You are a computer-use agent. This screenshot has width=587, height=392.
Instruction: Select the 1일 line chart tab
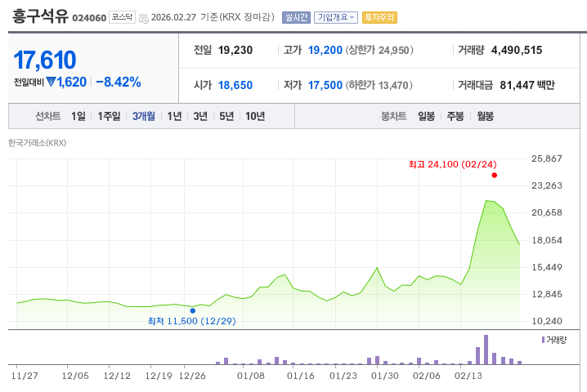[x=78, y=116]
